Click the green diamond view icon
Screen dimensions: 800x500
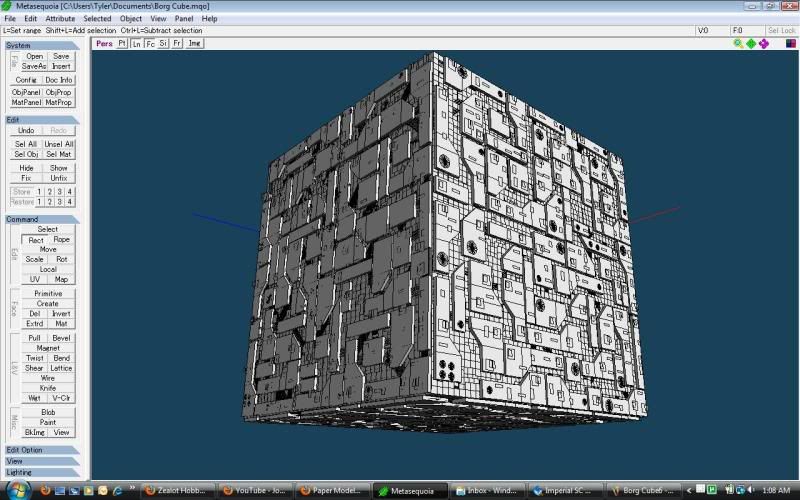click(751, 44)
